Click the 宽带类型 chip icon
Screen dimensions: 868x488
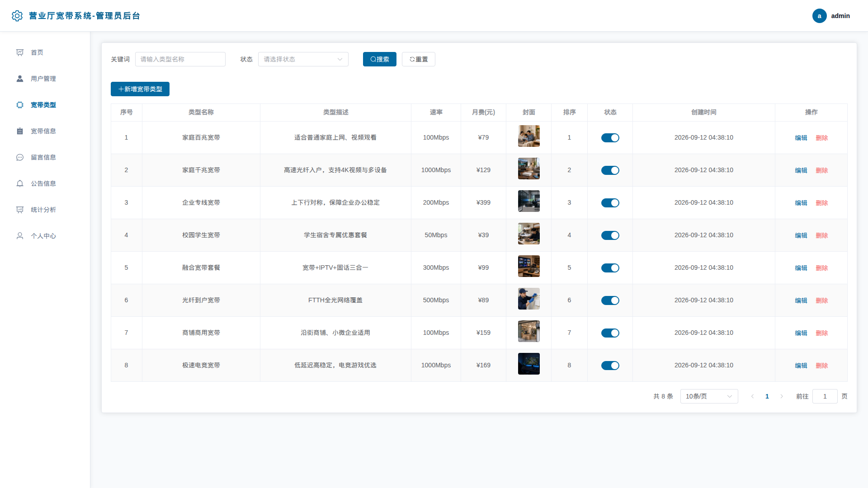(x=20, y=105)
